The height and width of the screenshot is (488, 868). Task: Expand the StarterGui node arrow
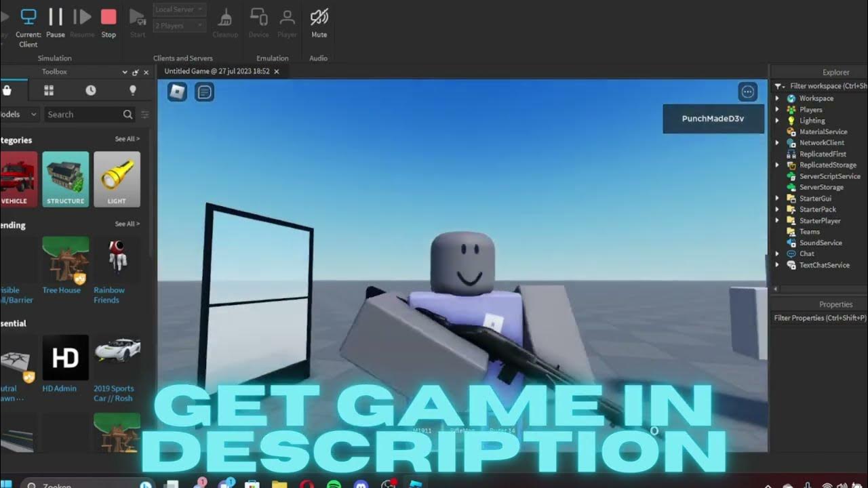(777, 199)
